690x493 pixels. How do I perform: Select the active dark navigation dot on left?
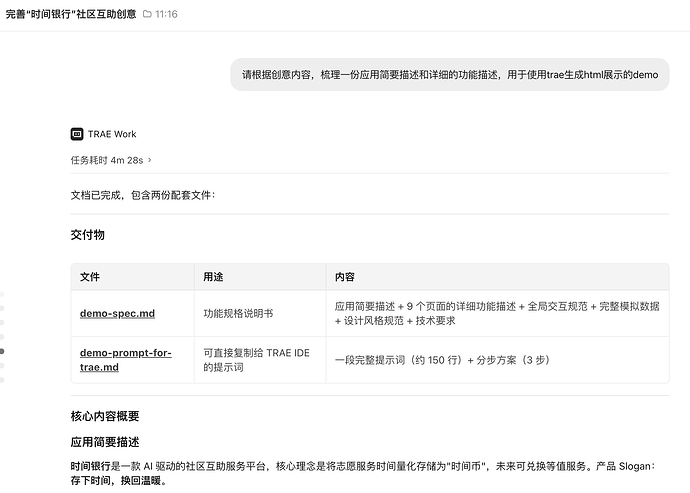click(2, 351)
